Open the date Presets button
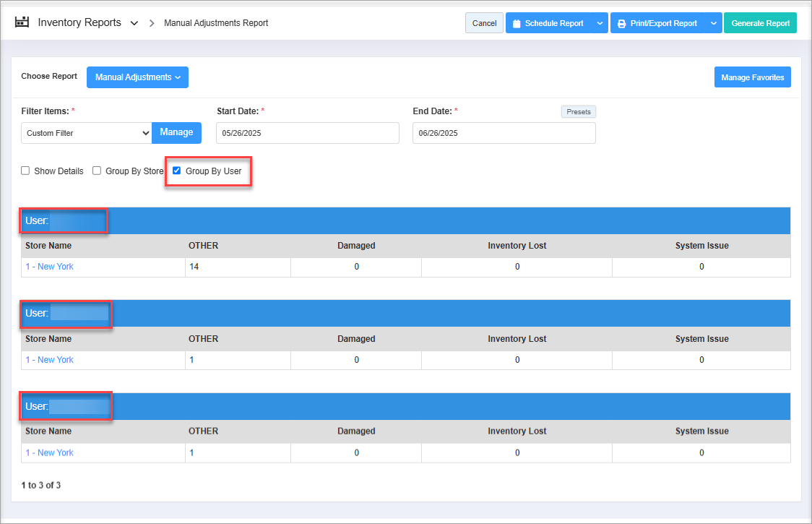Viewport: 812px width, 524px height. [578, 112]
